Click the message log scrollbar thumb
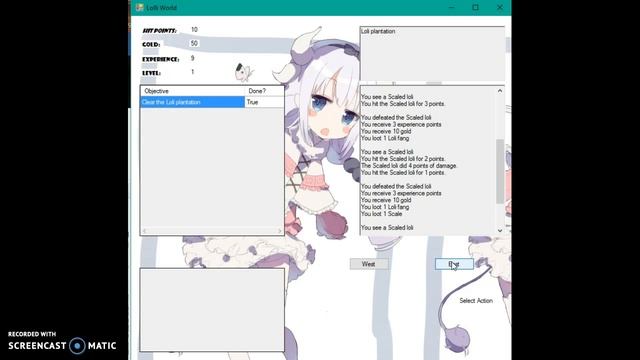This screenshot has height=360, width=640. click(500, 171)
